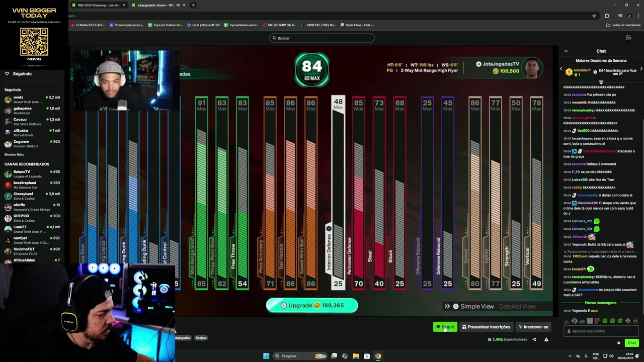This screenshot has height=362, width=644.
Task: Open MFD32 BMW E8x bookmark
Action: click(279, 25)
